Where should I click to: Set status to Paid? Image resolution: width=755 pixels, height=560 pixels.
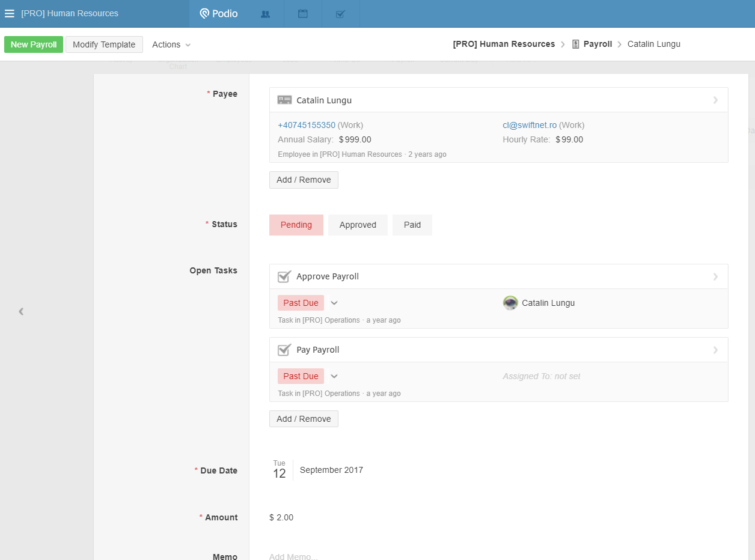point(412,225)
